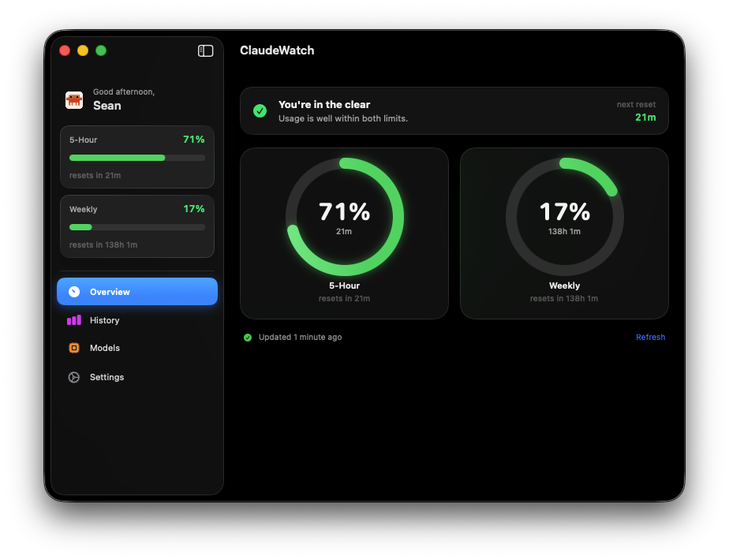Screen dimensions: 729x560
Task: Open the Models section
Action: (137, 348)
